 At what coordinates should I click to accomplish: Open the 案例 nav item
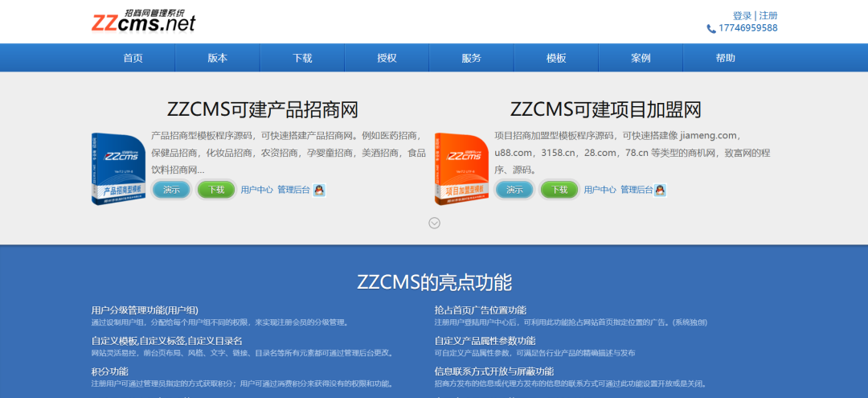tap(641, 58)
